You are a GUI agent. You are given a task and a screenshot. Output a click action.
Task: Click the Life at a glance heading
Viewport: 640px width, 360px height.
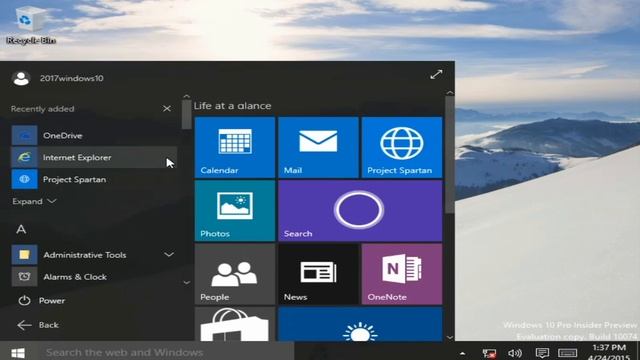(232, 106)
